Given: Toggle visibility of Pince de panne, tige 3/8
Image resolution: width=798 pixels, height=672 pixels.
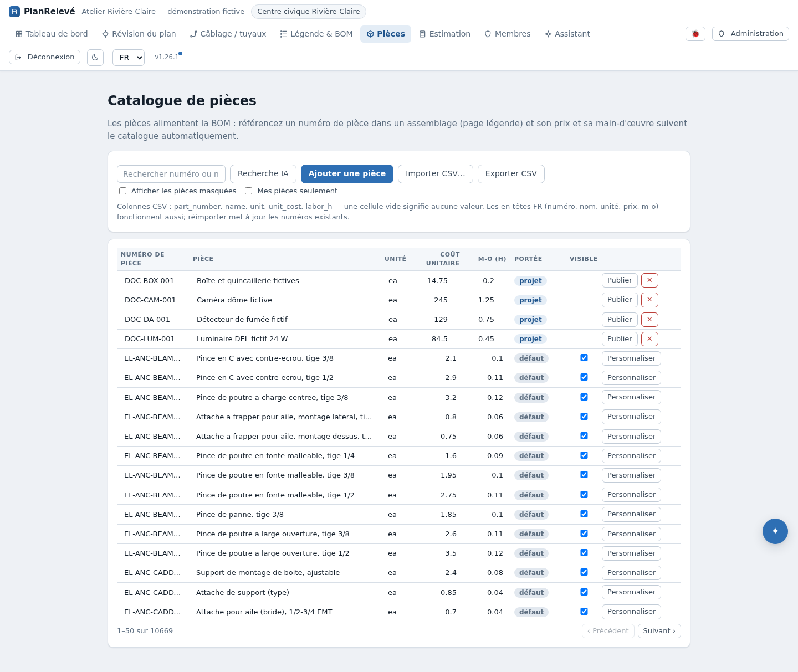Looking at the screenshot, I should click(x=584, y=514).
